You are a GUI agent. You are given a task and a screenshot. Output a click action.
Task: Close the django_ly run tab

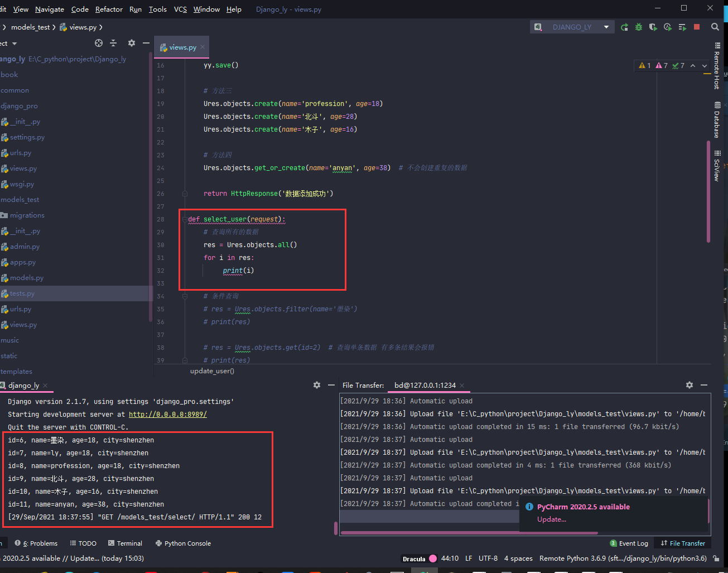[x=45, y=386]
